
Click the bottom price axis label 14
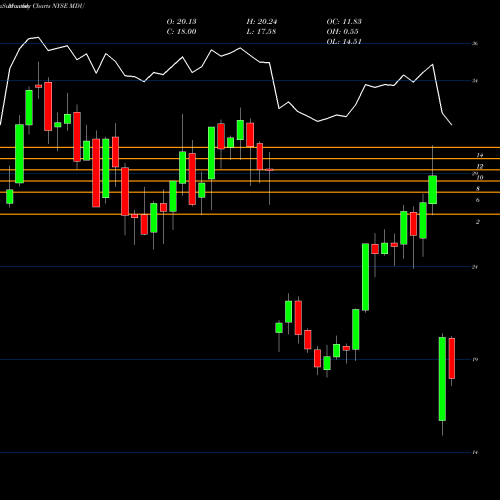(x=475, y=452)
